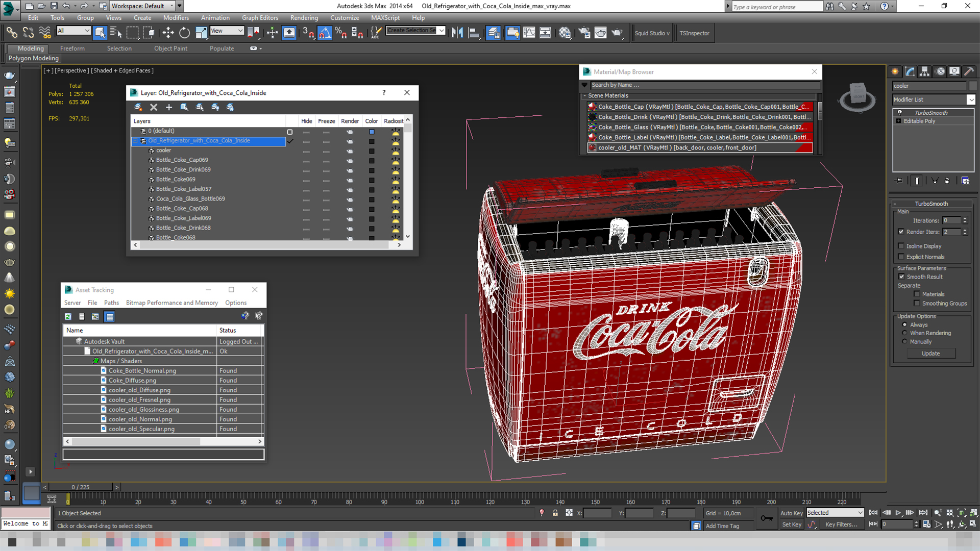Toggle the Angle Snap icon

coord(325,33)
